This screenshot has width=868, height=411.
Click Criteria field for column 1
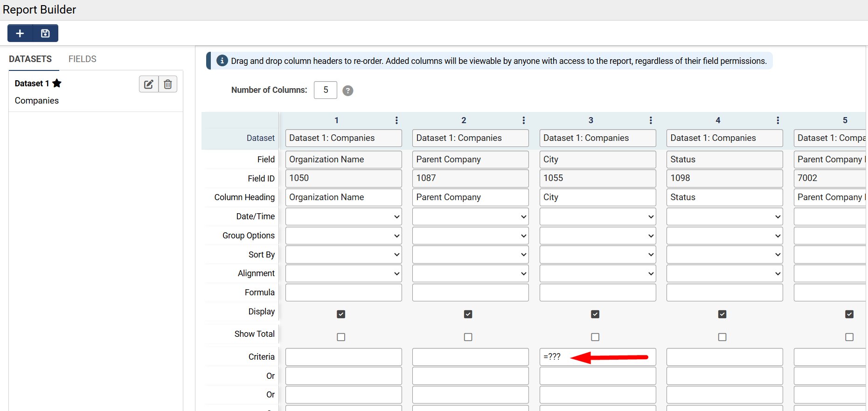point(344,357)
